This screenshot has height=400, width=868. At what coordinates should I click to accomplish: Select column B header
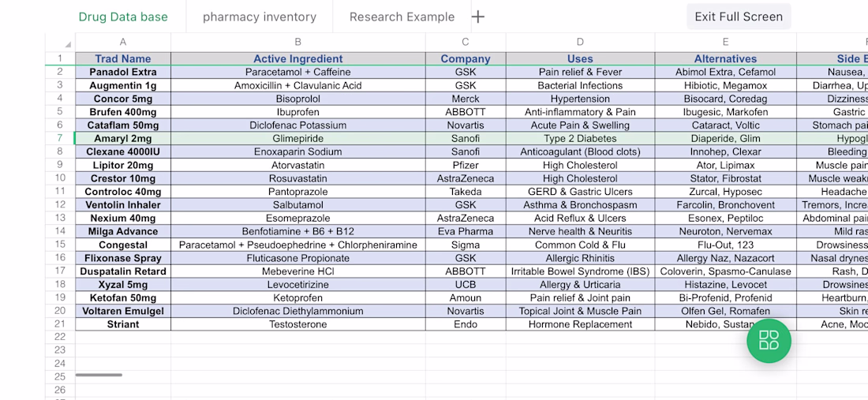click(x=297, y=42)
